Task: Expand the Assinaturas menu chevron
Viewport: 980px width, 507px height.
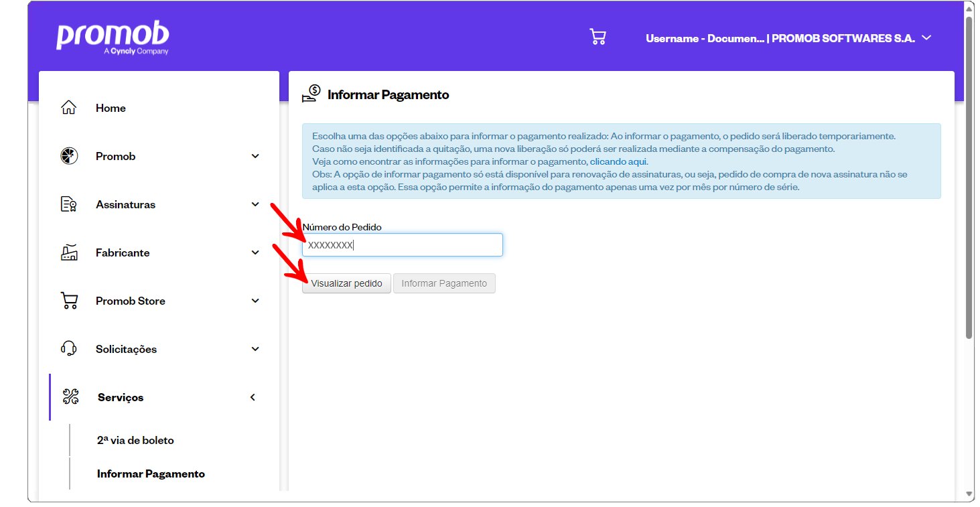Action: pyautogui.click(x=255, y=204)
